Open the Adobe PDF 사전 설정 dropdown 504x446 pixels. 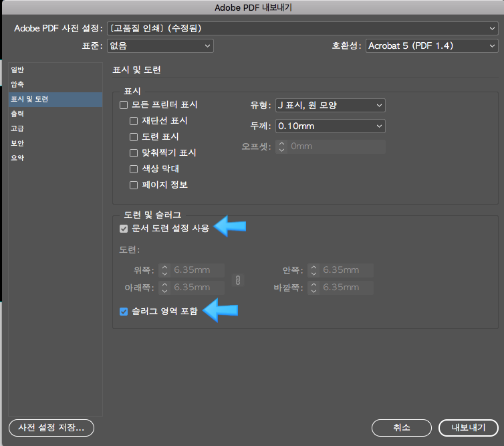pyautogui.click(x=302, y=28)
